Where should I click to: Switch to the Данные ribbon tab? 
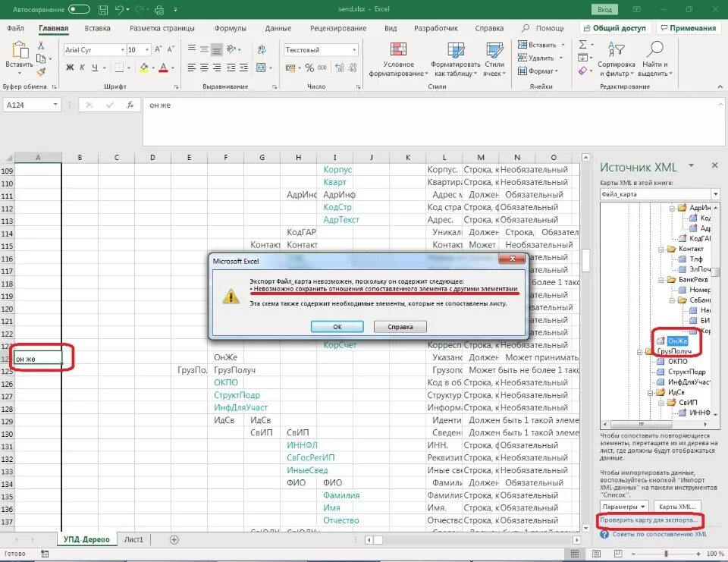click(278, 28)
